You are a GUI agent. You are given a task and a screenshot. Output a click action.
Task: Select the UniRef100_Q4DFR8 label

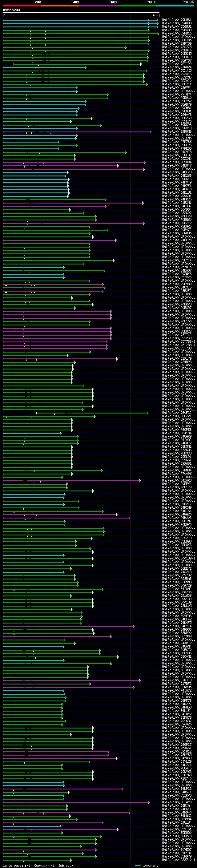[177, 240]
